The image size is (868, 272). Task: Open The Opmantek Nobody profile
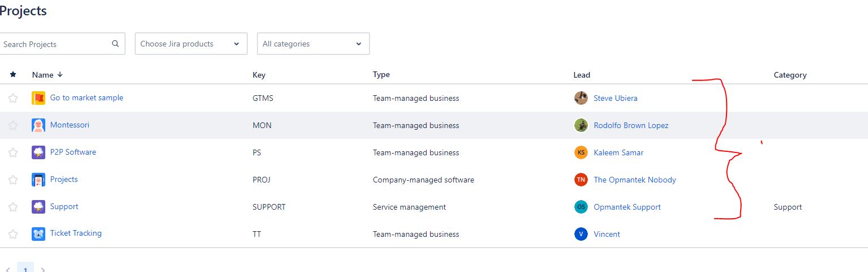pyautogui.click(x=635, y=180)
